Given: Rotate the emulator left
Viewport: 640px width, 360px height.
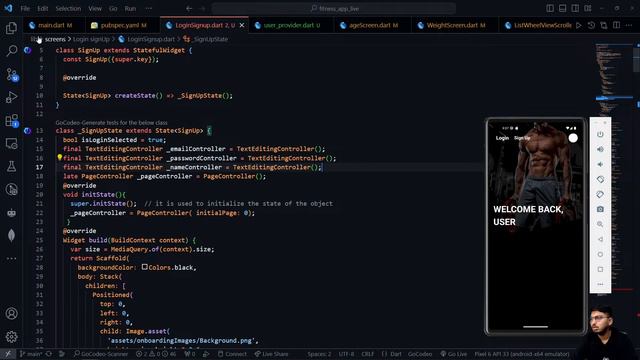Looking at the screenshot, I should 600,179.
